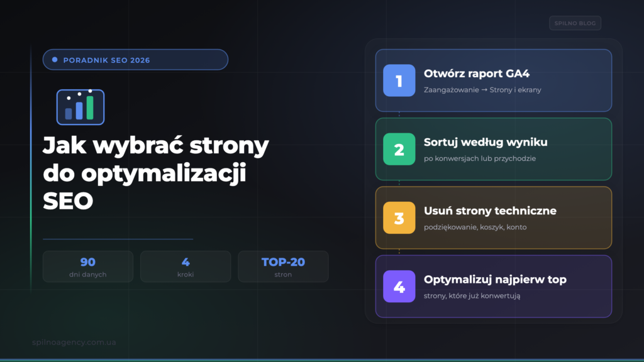The image size is (644, 362).
Task: Click the bar chart icon above the headline
Action: [x=80, y=107]
